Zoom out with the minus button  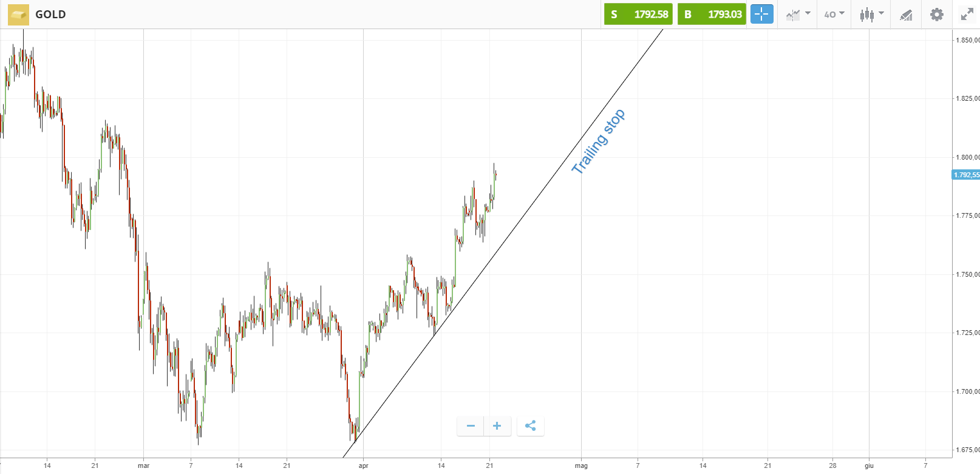[471, 426]
